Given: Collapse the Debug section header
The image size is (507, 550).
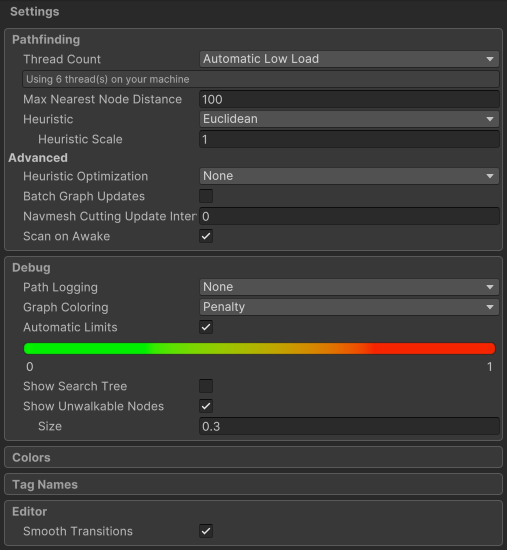Looking at the screenshot, I should (31, 268).
